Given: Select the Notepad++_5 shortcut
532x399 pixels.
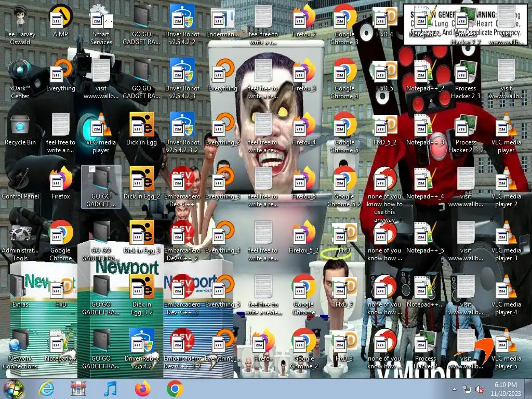Looking at the screenshot, I should pyautogui.click(x=425, y=237).
